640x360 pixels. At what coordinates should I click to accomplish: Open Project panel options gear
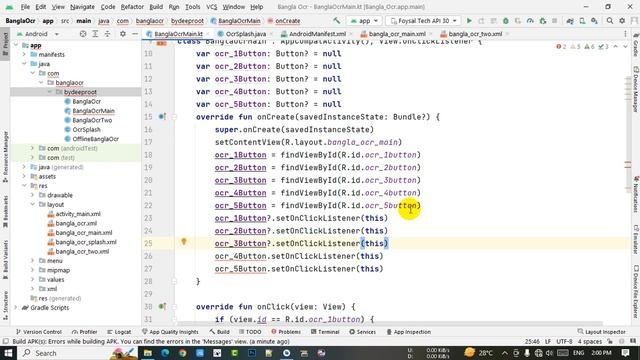122,34
